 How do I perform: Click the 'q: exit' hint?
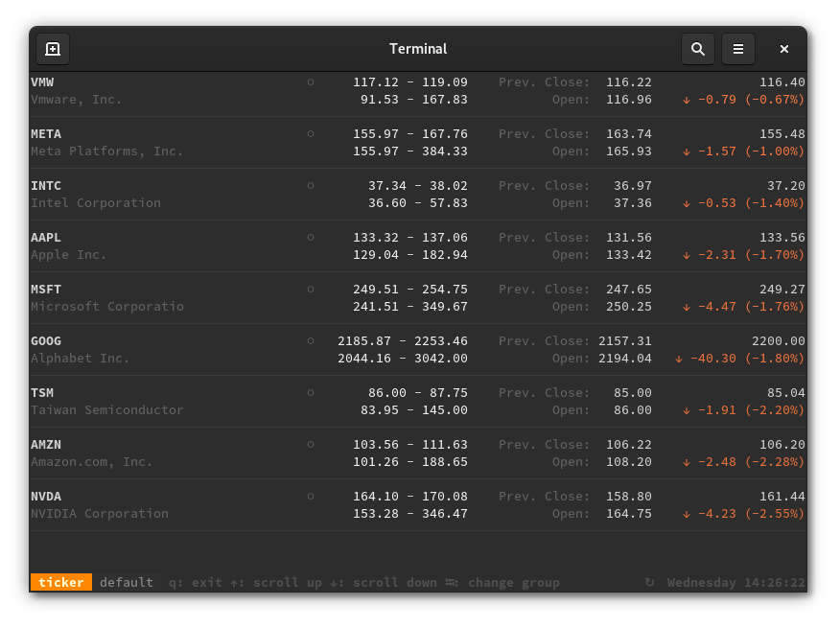coord(196,582)
